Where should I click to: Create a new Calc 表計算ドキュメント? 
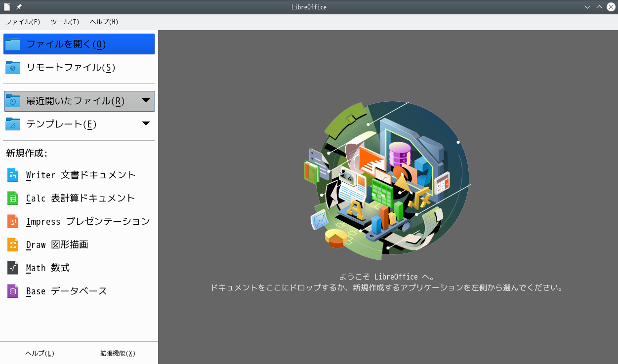[79, 198]
